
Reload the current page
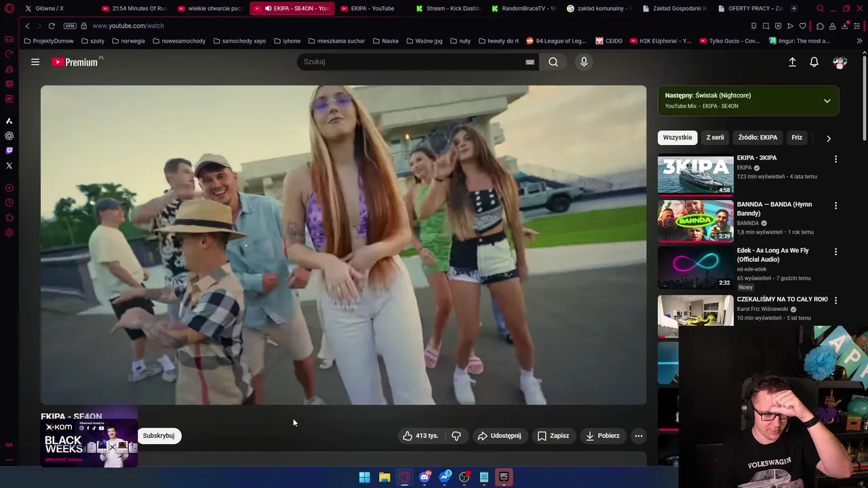[52, 26]
